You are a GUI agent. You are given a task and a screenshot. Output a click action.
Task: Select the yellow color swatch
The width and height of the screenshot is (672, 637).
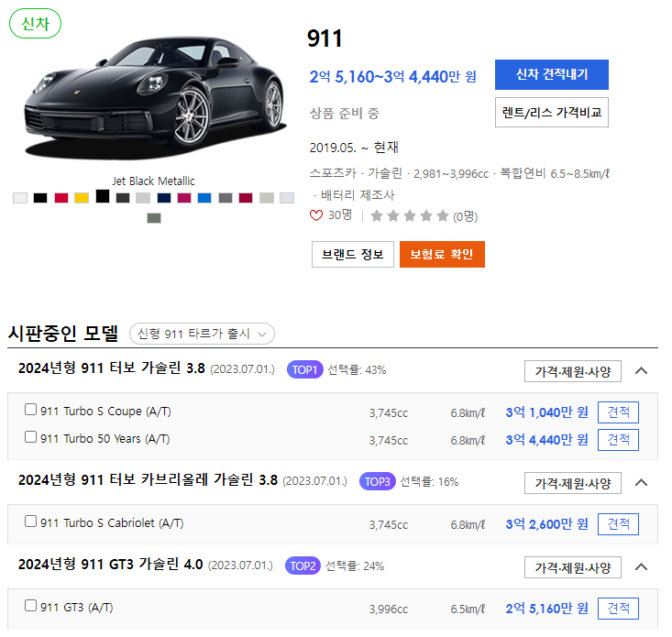(82, 198)
